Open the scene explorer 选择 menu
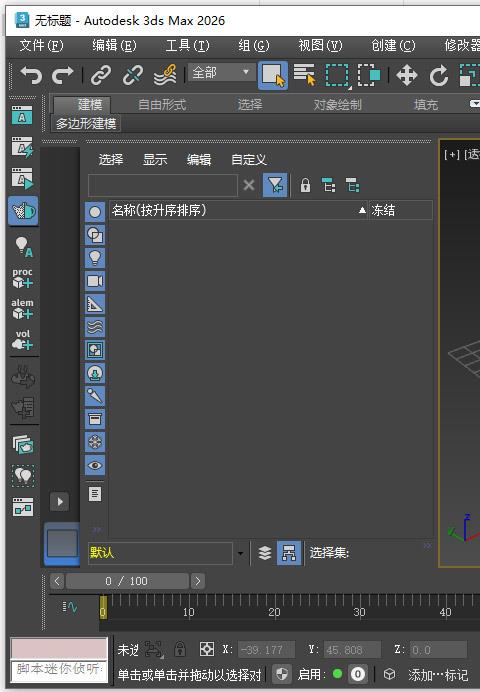Image resolution: width=480 pixels, height=692 pixels. coord(111,159)
